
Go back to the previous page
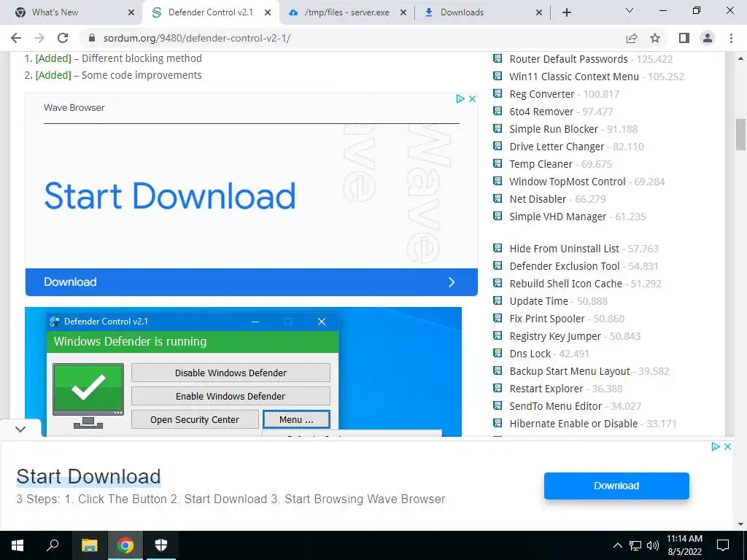(x=16, y=38)
